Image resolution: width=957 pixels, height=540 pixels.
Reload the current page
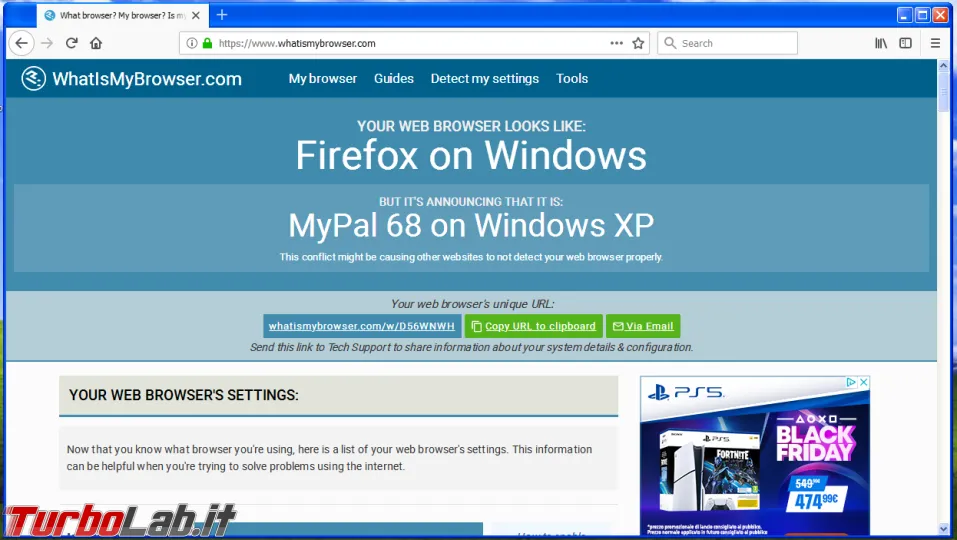71,43
